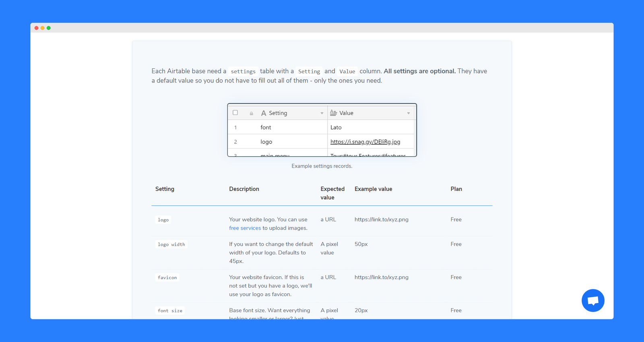
Task: Click https://link.to/xyz.png in the logo row
Action: (x=382, y=220)
